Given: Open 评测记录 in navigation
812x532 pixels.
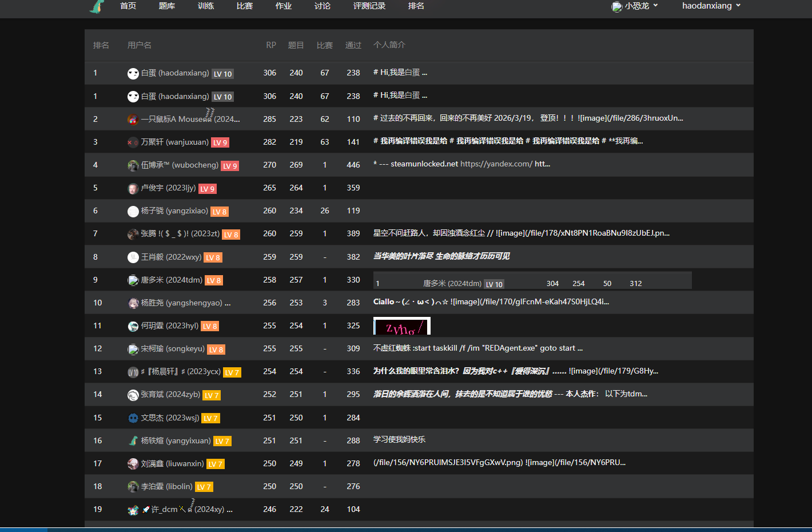Looking at the screenshot, I should tap(369, 6).
